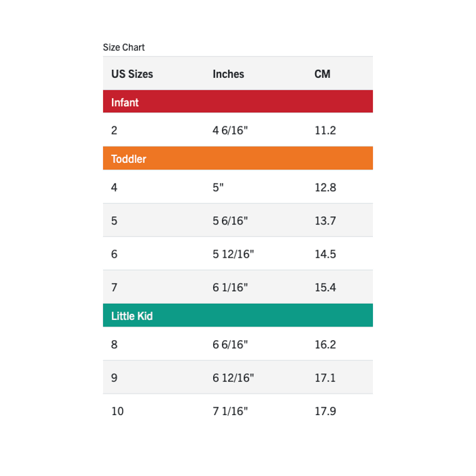Select the red Infant section band
The height and width of the screenshot is (476, 476).
(x=238, y=102)
